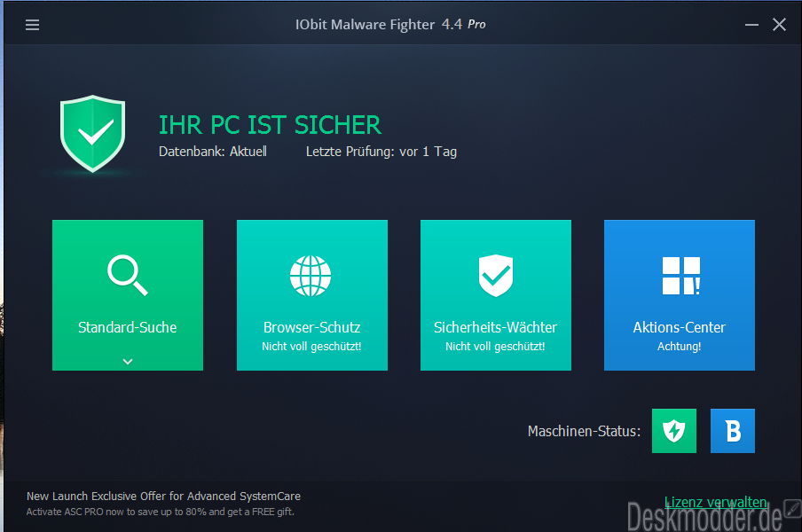Click 'Activate ASC PRO now' promo line
The width and height of the screenshot is (802, 532).
point(160,512)
